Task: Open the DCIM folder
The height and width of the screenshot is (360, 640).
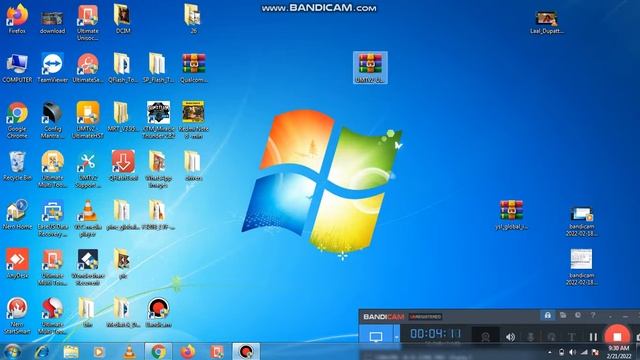Action: pos(122,19)
